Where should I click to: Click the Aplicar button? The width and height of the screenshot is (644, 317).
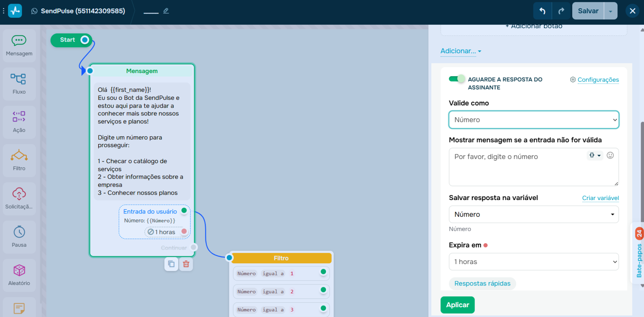pyautogui.click(x=458, y=305)
